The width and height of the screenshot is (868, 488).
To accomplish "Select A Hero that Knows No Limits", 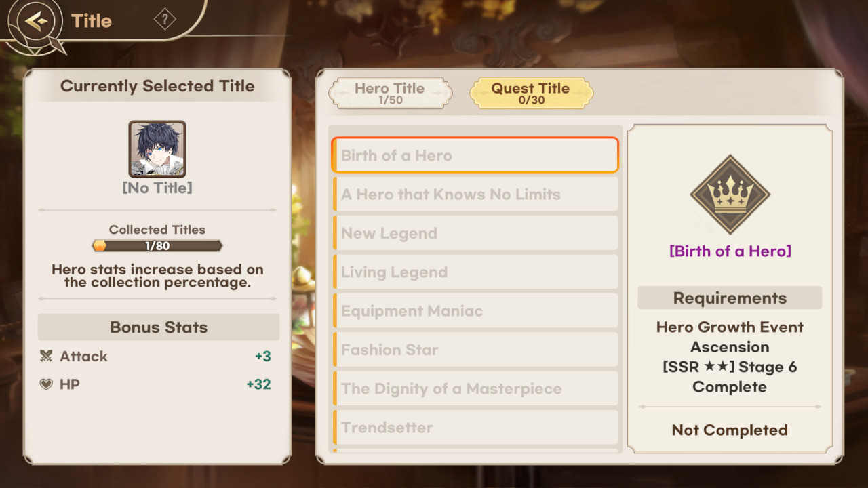I will [475, 195].
